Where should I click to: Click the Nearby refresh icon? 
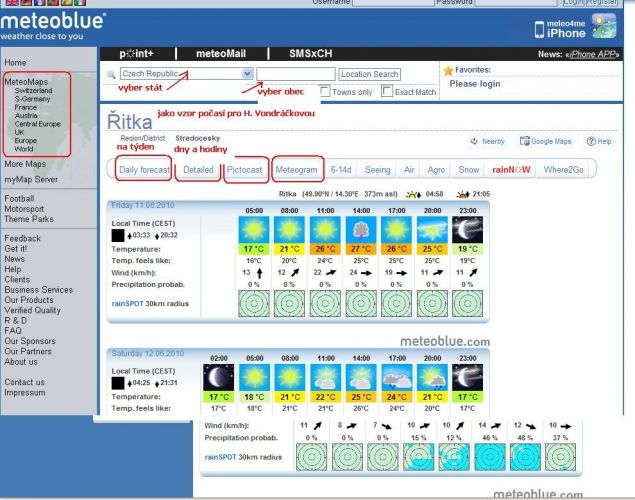[474, 141]
